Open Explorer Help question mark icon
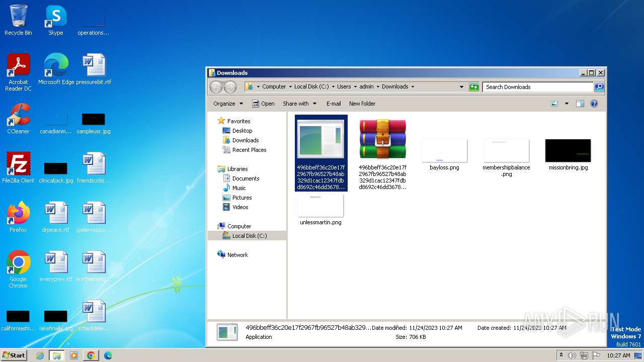This screenshot has width=644, height=362. pyautogui.click(x=594, y=104)
